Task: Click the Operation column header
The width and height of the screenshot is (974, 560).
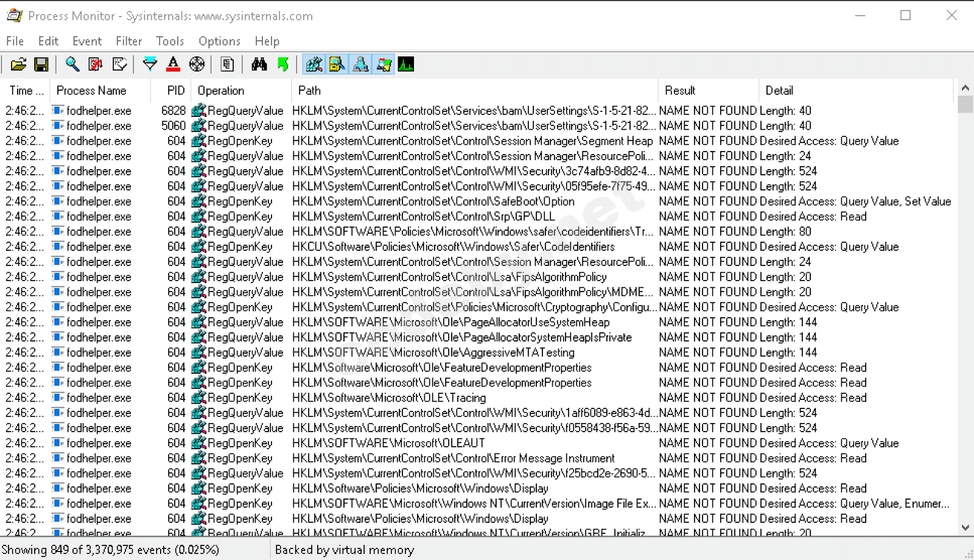Action: 242,91
